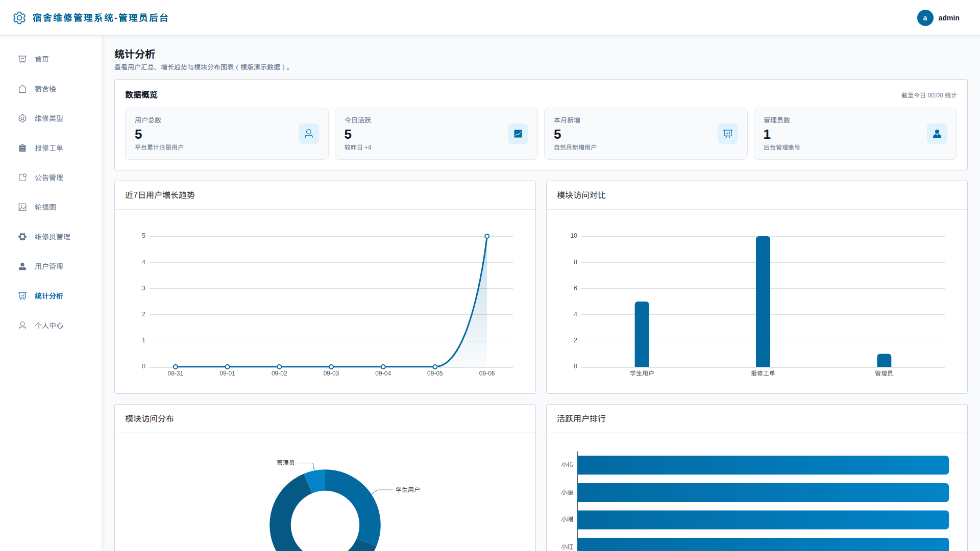Click the admin username in header
The height and width of the screenshot is (551, 980).
pyautogui.click(x=949, y=18)
